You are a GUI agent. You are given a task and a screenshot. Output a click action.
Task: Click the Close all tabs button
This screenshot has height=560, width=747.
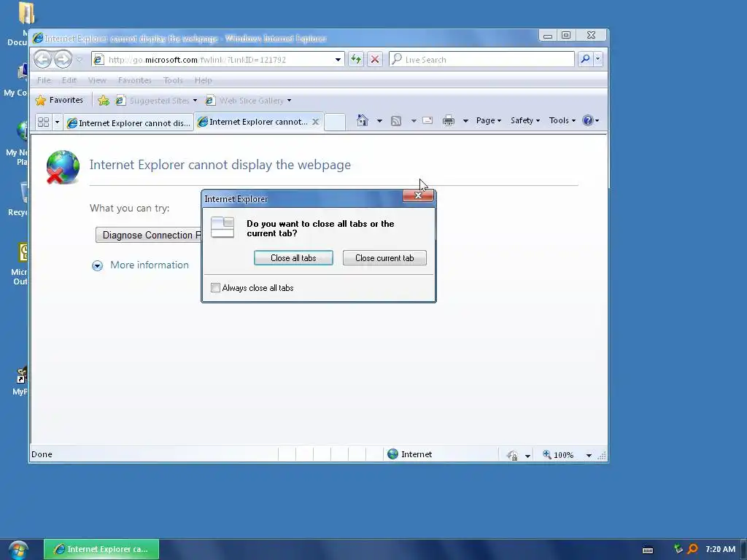click(293, 257)
